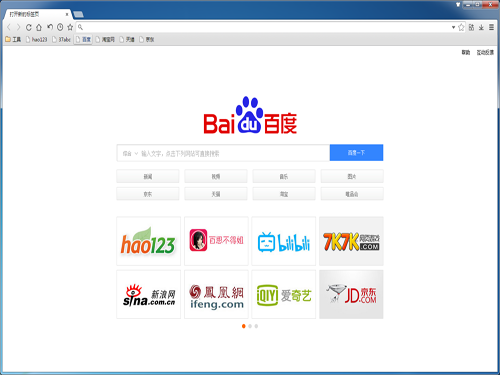
Task: Click inside the Baidu search text field
Action: tap(233, 153)
